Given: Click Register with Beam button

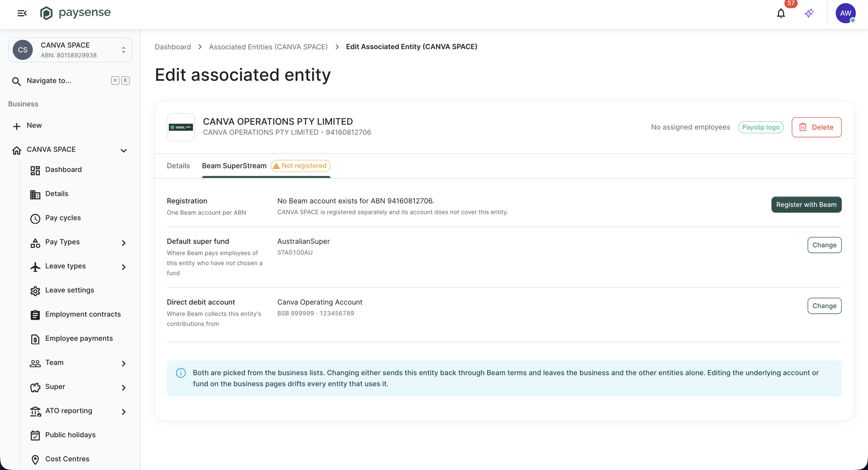Looking at the screenshot, I should (x=806, y=205).
